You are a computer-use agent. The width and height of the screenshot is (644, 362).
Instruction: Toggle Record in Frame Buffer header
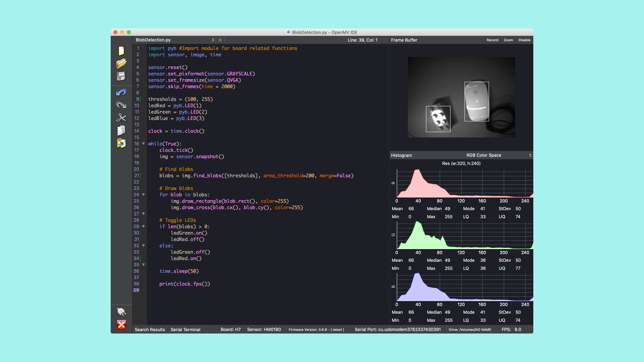492,40
